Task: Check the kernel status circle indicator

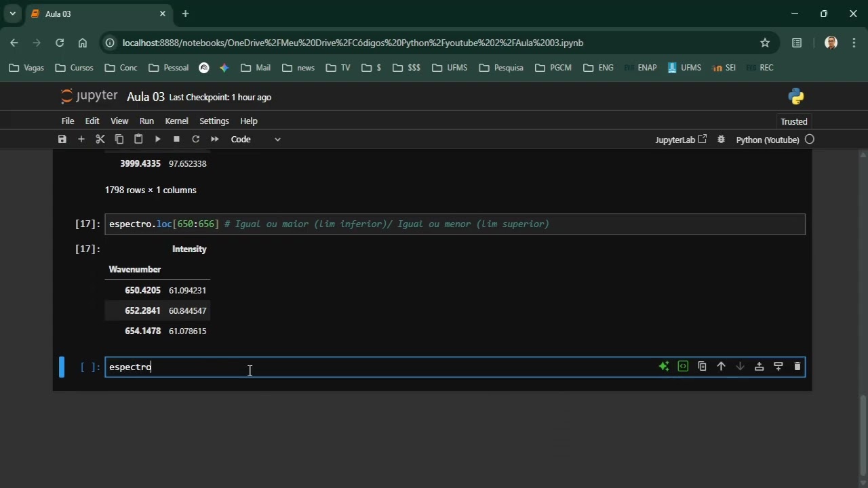Action: (x=810, y=140)
